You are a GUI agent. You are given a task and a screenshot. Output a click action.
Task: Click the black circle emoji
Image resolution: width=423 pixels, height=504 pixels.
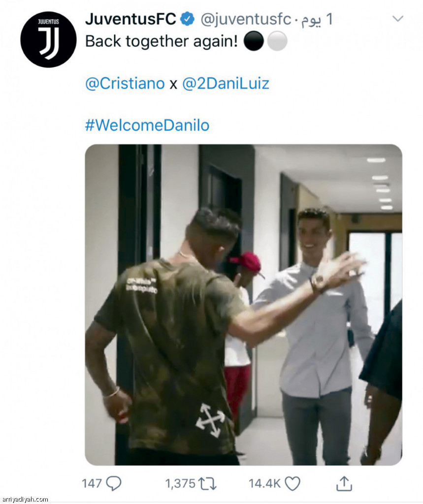(x=254, y=41)
